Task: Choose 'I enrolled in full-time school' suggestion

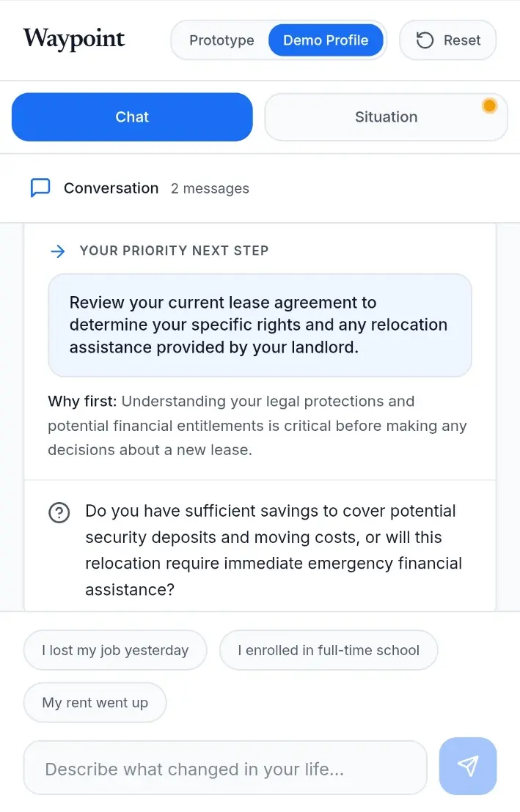Action: [329, 650]
